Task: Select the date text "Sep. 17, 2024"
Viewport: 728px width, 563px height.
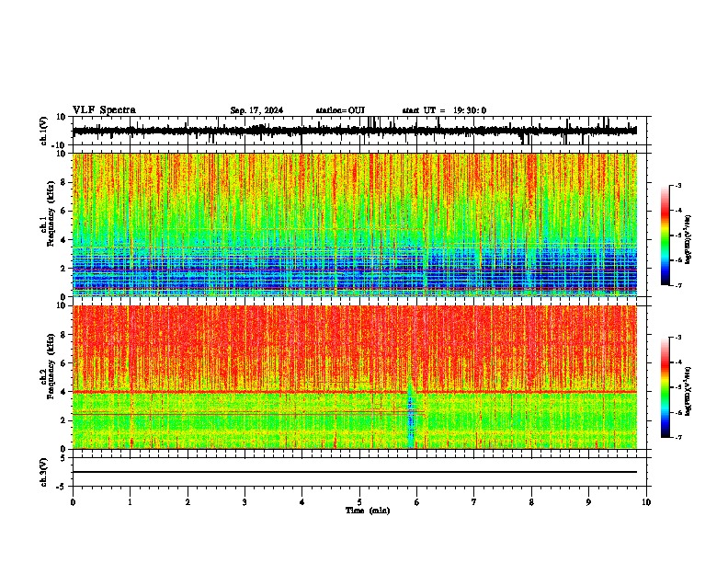Action: click(x=256, y=110)
